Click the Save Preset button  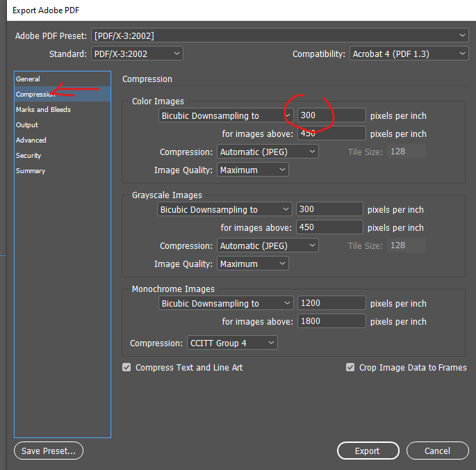click(x=49, y=451)
